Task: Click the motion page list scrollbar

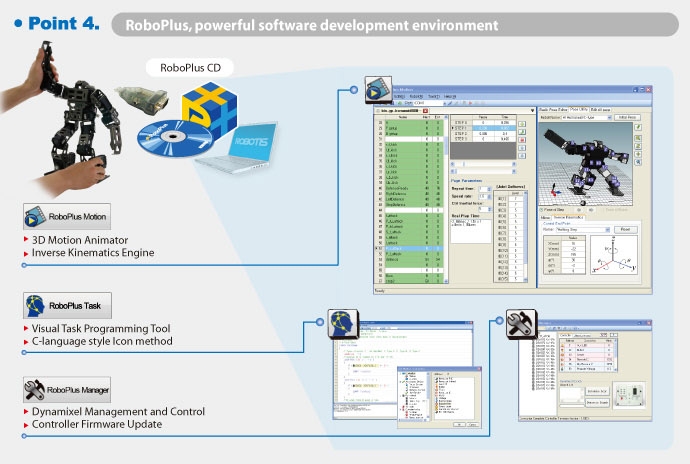Action: click(446, 199)
